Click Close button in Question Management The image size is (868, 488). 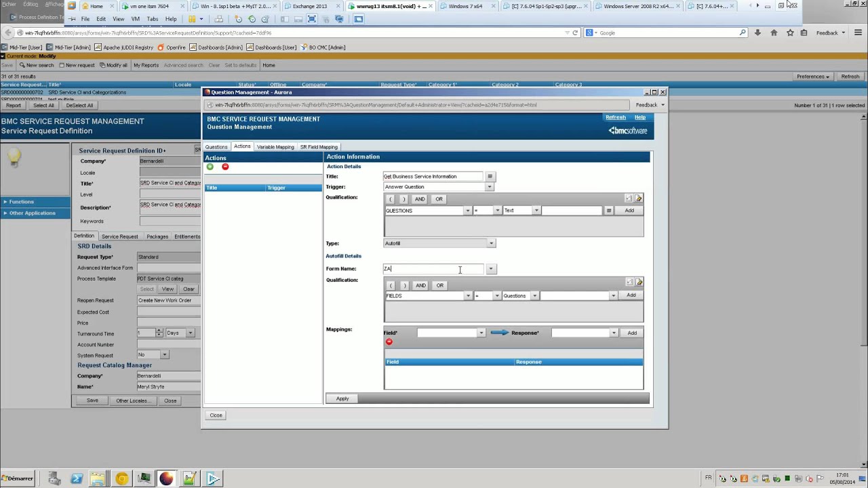click(x=216, y=415)
